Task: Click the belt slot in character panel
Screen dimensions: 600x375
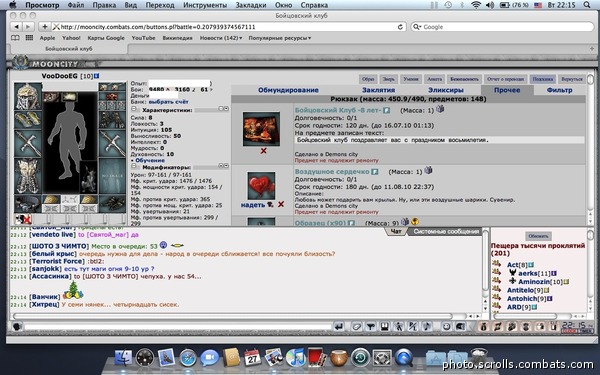Action: pyautogui.click(x=28, y=204)
